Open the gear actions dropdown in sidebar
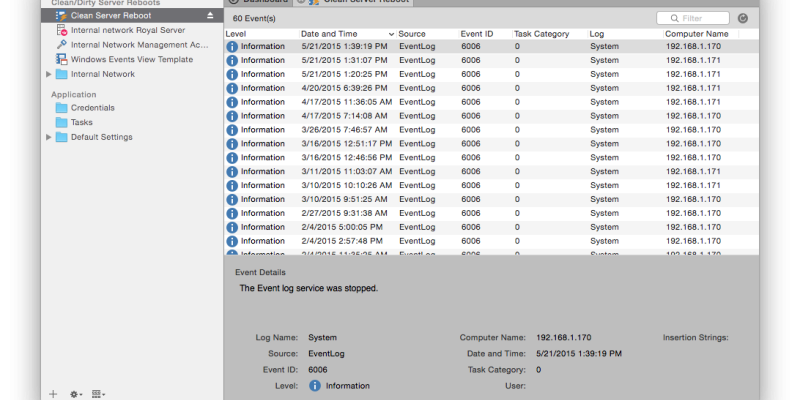800x400 pixels. (76, 394)
